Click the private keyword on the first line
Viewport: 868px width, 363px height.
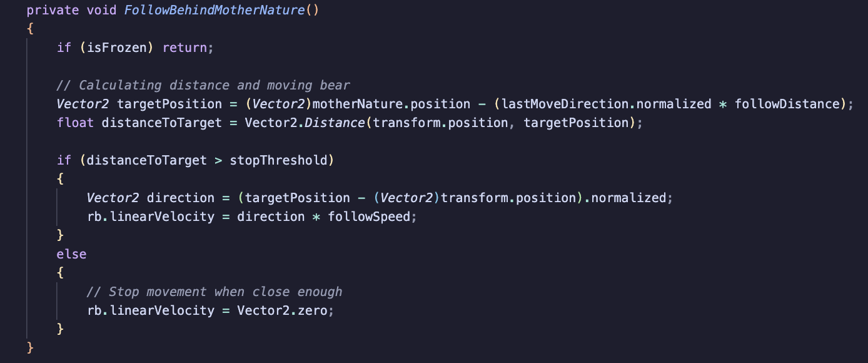click(x=53, y=10)
